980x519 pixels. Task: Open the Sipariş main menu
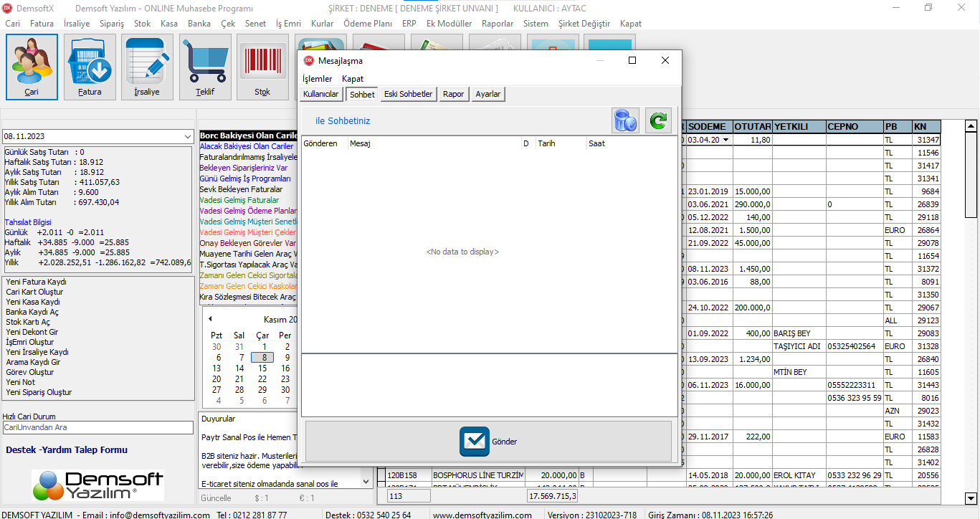pyautogui.click(x=112, y=24)
